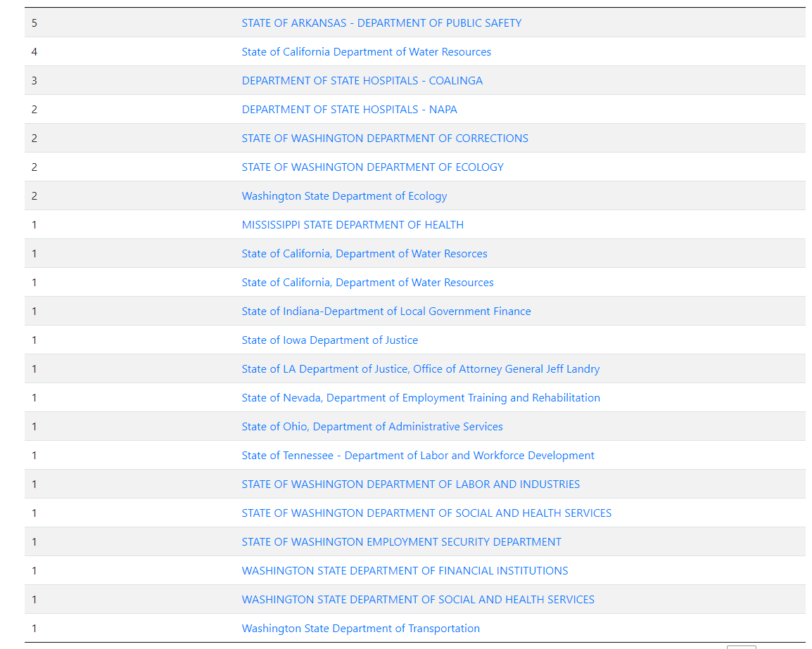812x649 pixels.
Task: Select count 3 in Coalinga hospitals row
Action: [x=34, y=81]
